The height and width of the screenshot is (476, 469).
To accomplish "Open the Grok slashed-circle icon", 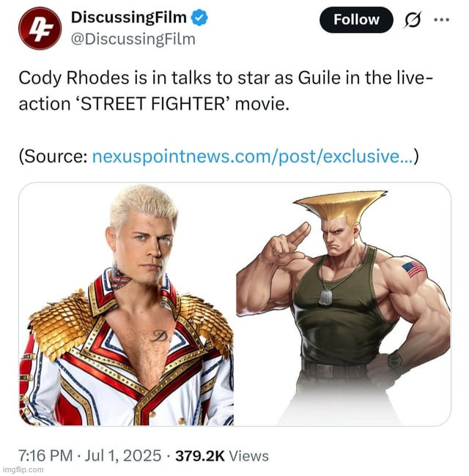I will [x=413, y=20].
